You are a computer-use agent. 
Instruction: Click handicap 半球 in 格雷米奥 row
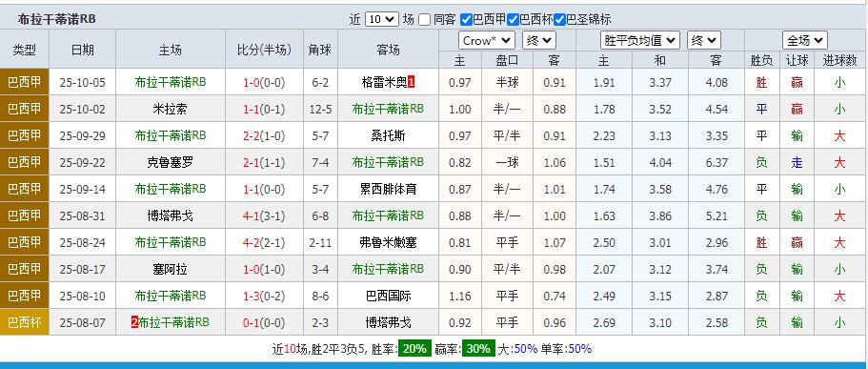point(507,83)
